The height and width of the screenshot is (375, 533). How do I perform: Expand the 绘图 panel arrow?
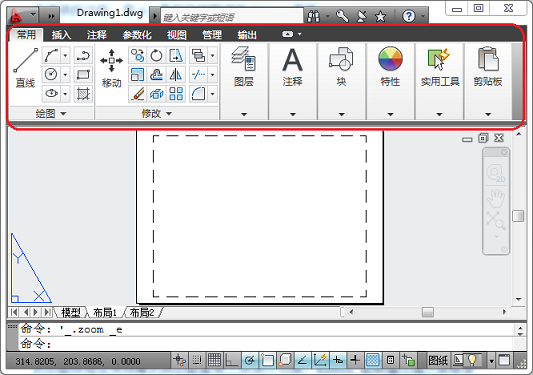63,114
